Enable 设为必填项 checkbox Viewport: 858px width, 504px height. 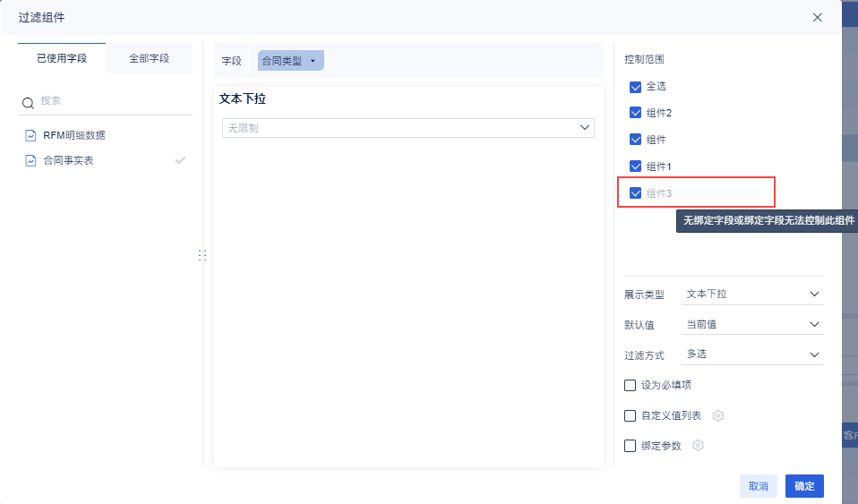(631, 385)
